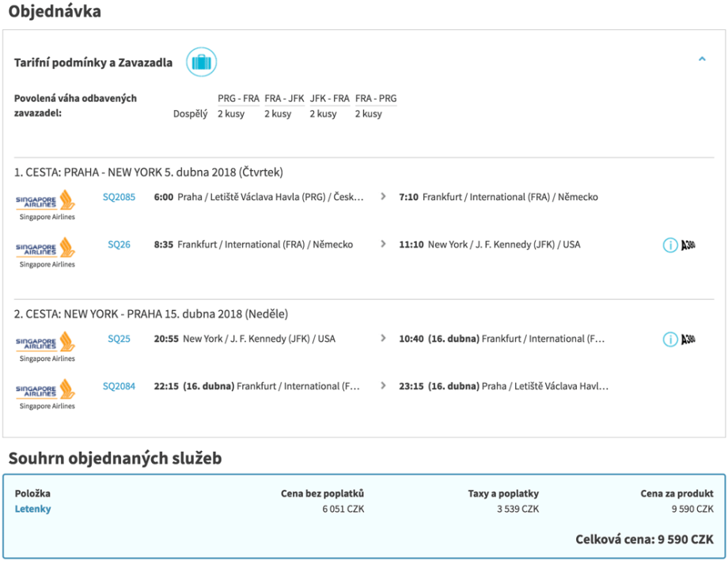Click the Letenky item link in summary
The image size is (728, 561).
32,509
